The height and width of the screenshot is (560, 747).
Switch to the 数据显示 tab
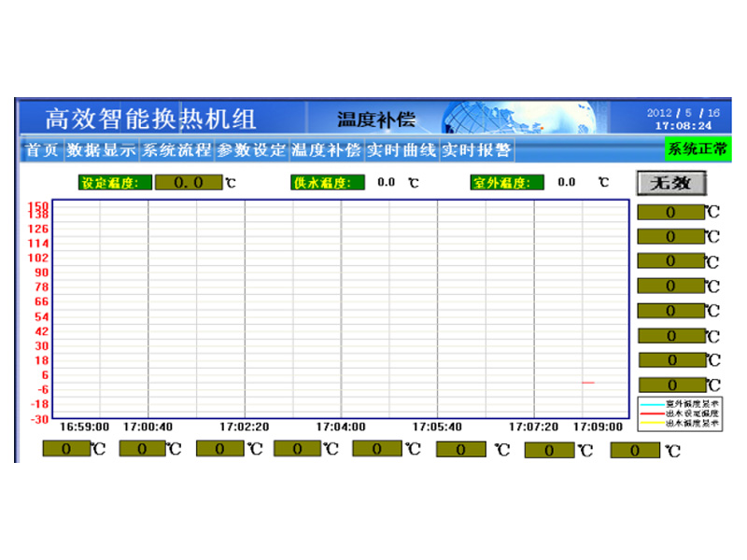point(102,150)
